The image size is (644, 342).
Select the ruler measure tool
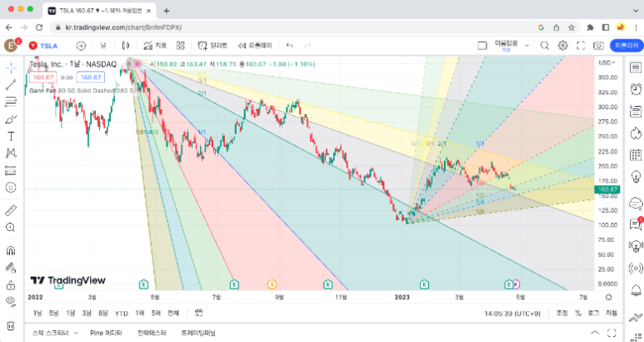tap(11, 210)
